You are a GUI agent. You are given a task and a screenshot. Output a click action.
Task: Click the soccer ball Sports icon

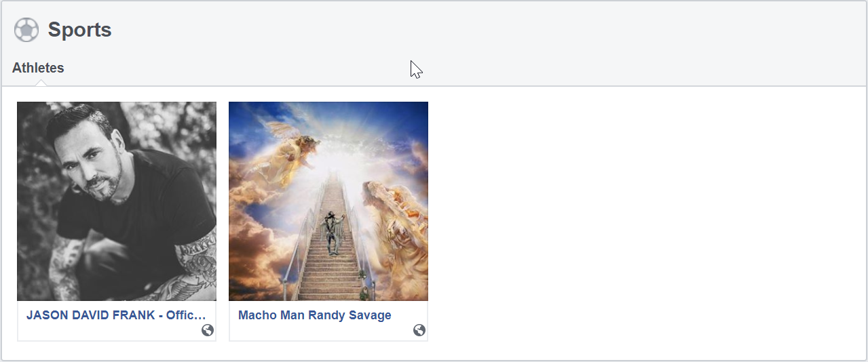26,30
